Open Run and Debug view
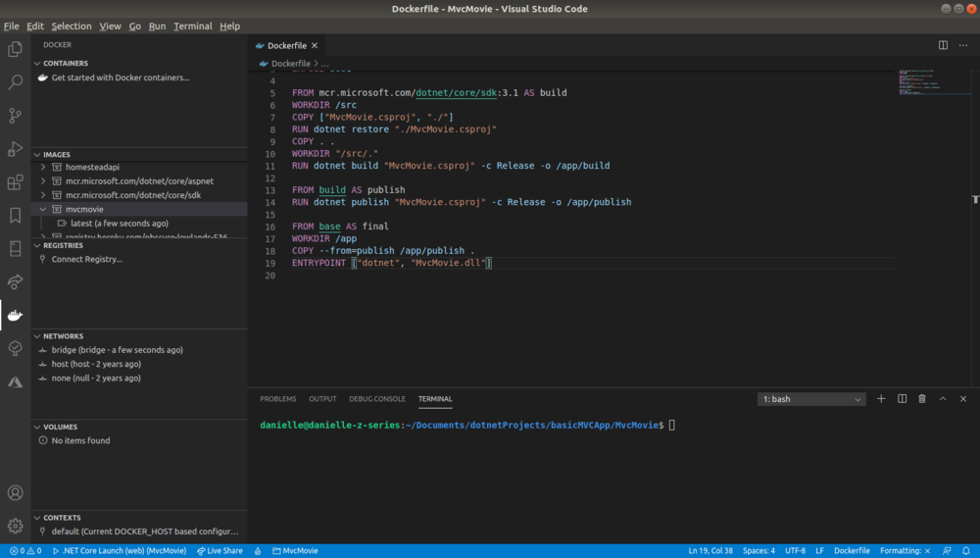The image size is (980, 558). pos(15,149)
